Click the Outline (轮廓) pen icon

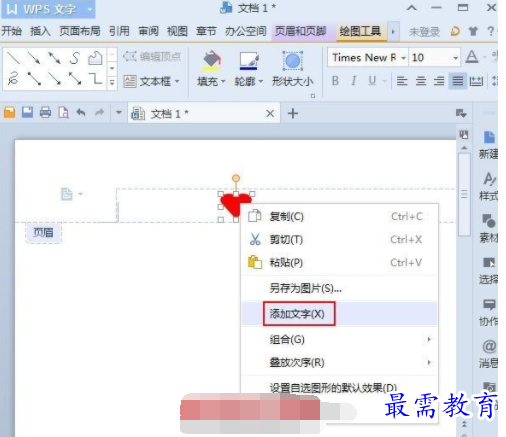coord(249,61)
